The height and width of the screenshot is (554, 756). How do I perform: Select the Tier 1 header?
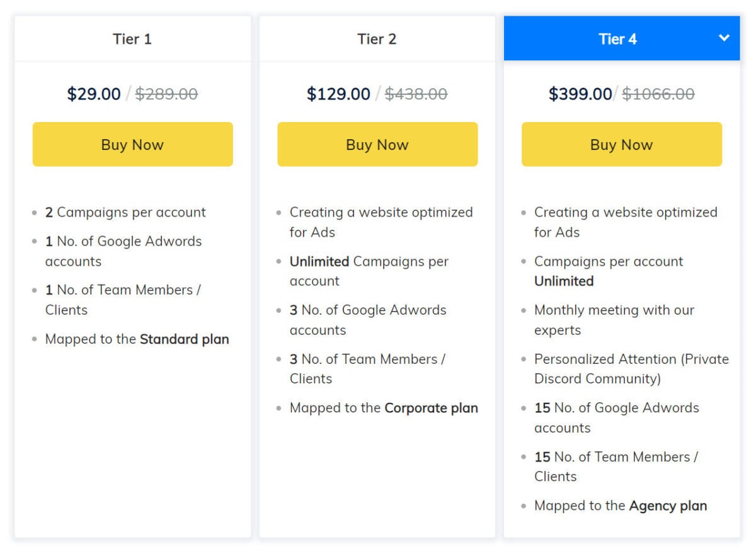(x=132, y=38)
